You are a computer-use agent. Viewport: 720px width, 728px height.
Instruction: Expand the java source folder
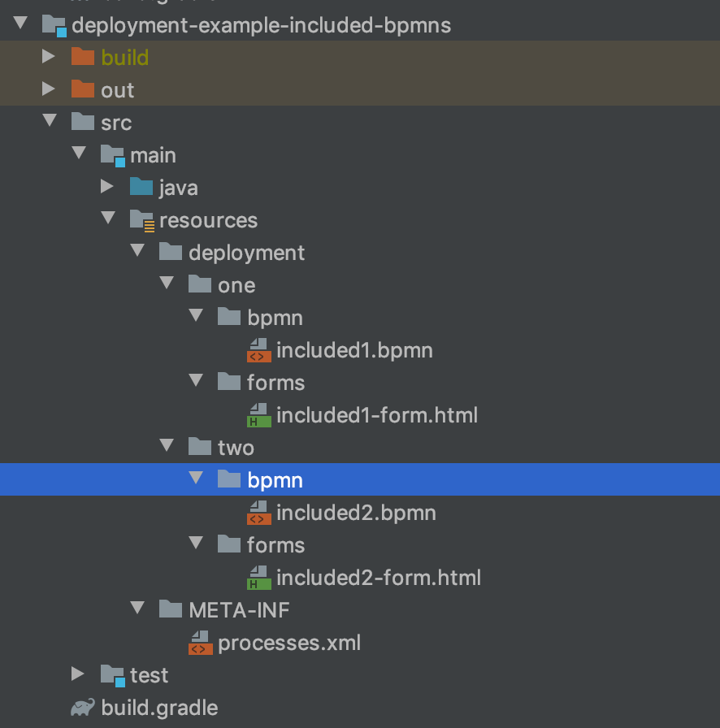point(107,187)
